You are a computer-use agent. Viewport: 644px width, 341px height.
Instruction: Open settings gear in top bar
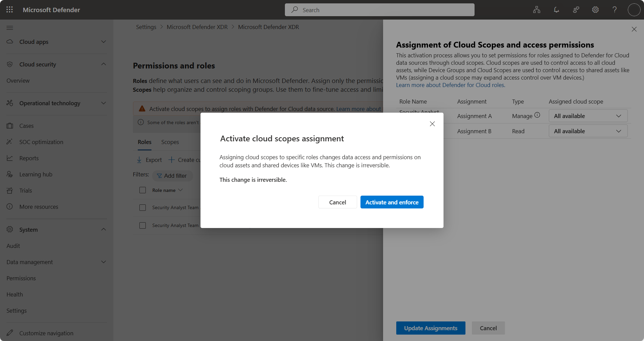[x=595, y=10]
